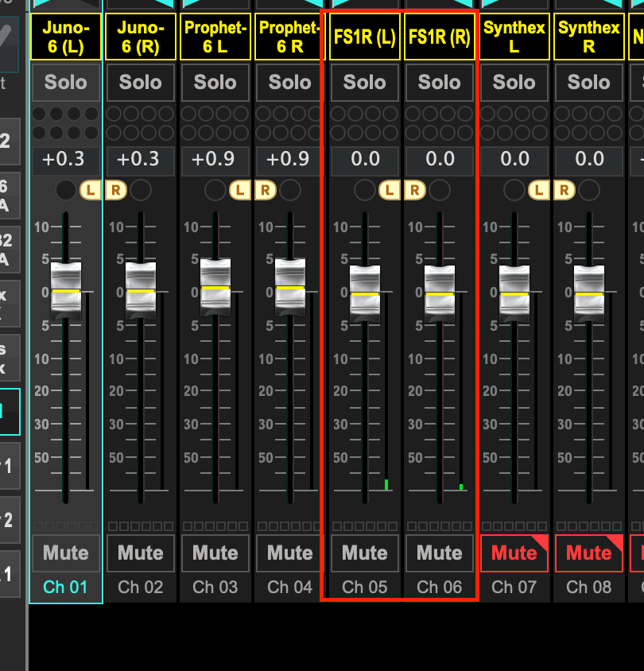644x671 pixels.
Task: Click the round pan knob on Ch 02
Action: pos(141,190)
